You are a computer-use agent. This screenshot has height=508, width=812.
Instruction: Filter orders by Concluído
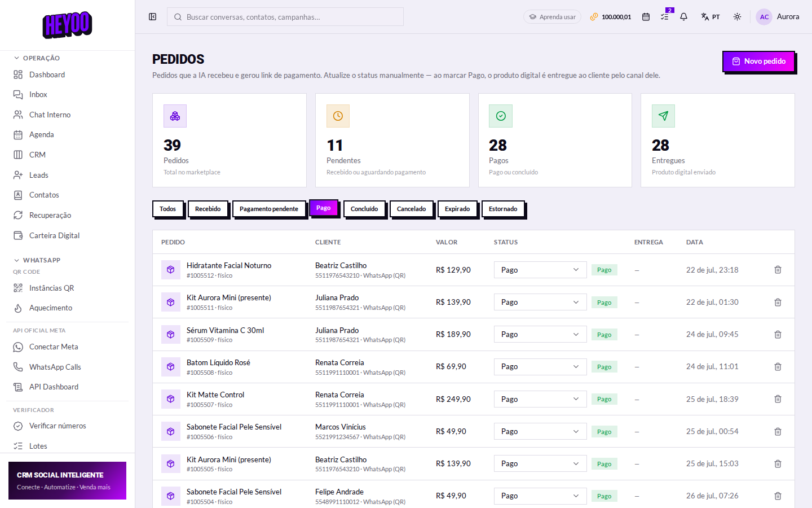364,209
